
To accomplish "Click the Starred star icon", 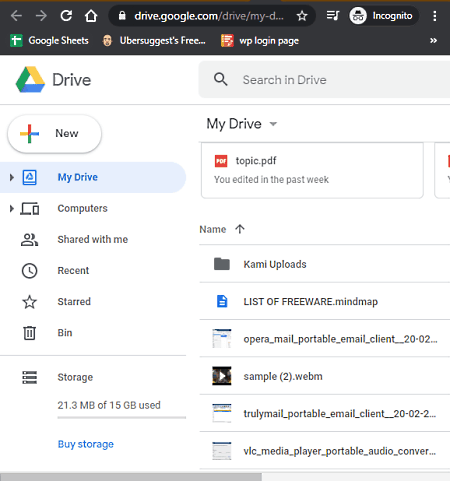I will (x=29, y=302).
